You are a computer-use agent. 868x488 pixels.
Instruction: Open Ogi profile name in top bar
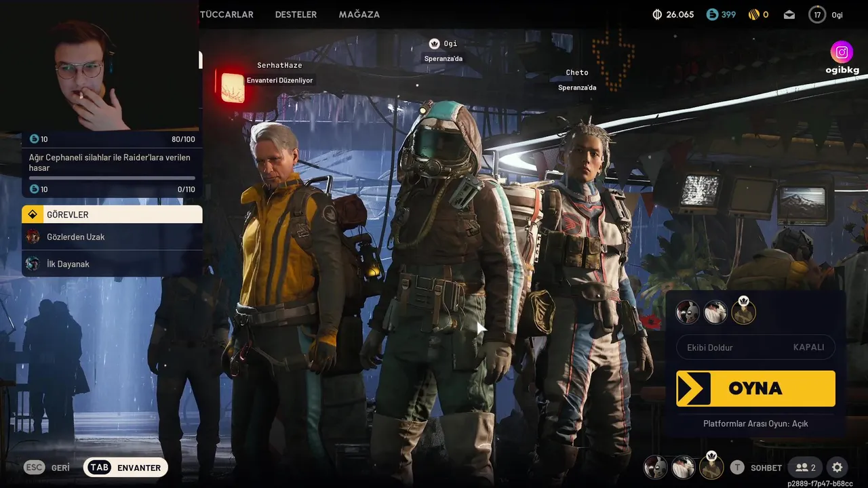(x=837, y=15)
